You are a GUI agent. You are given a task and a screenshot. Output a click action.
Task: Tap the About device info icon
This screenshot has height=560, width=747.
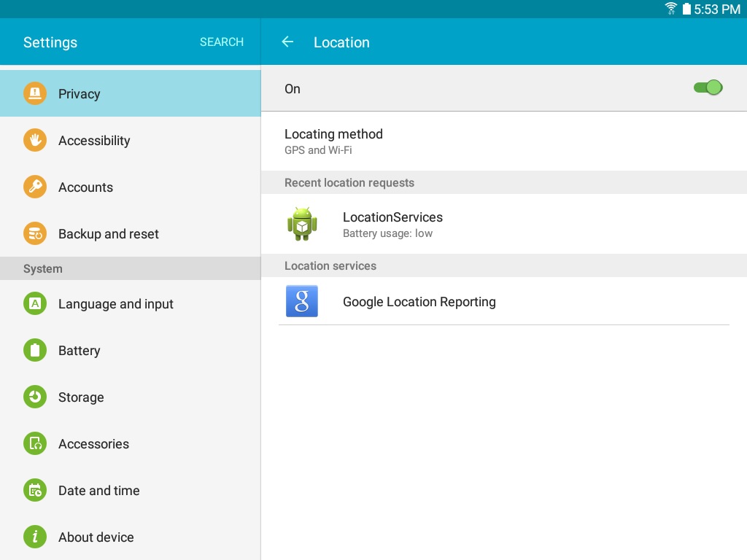(35, 537)
